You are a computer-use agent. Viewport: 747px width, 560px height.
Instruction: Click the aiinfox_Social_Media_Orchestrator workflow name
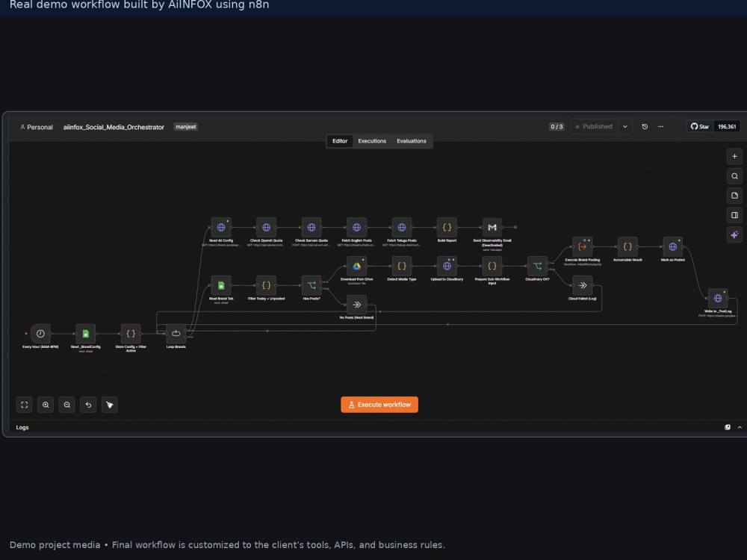(114, 127)
